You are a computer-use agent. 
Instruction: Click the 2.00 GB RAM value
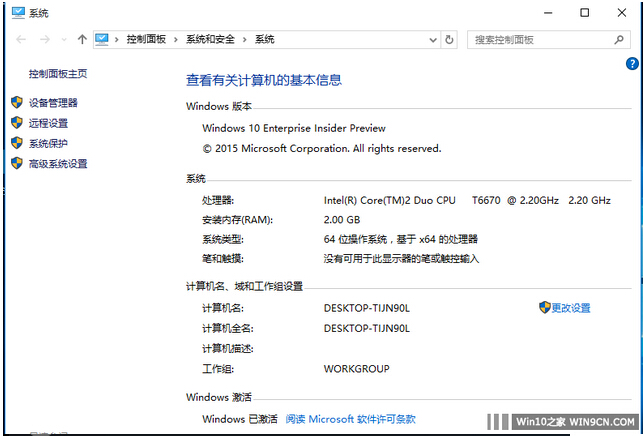click(x=342, y=220)
